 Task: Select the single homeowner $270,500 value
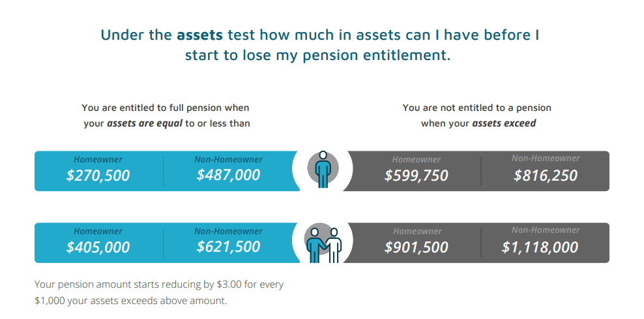coord(98,175)
